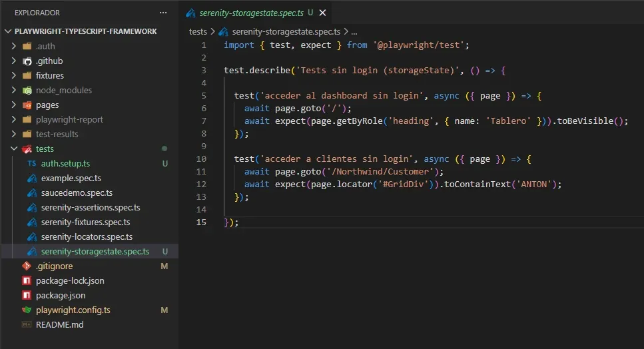The width and height of the screenshot is (644, 349).
Task: Open saucedemo.spec.ts file
Action: click(x=77, y=193)
